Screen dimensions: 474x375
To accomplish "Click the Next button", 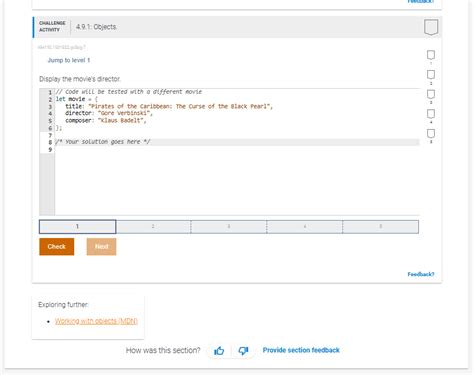I will [101, 247].
